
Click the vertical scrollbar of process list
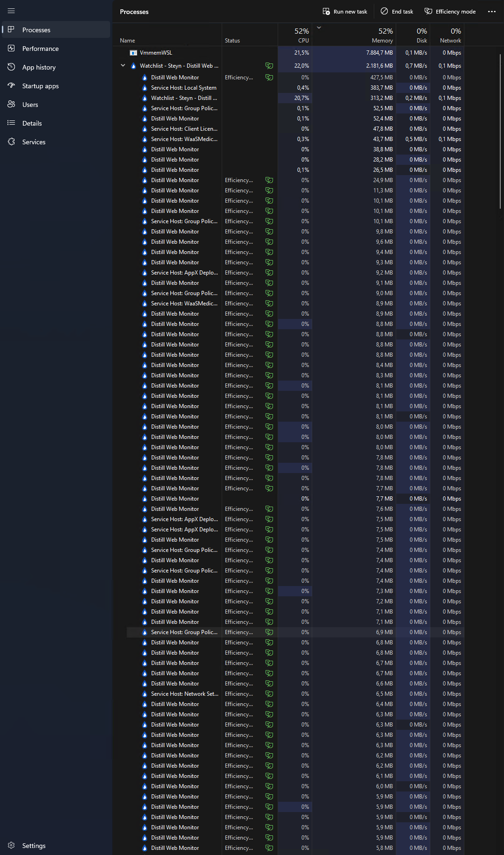pos(500,131)
